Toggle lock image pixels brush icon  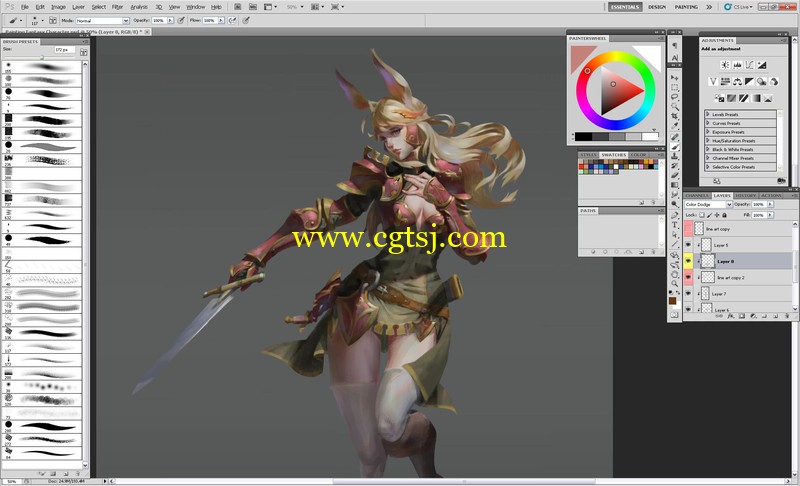pos(710,215)
